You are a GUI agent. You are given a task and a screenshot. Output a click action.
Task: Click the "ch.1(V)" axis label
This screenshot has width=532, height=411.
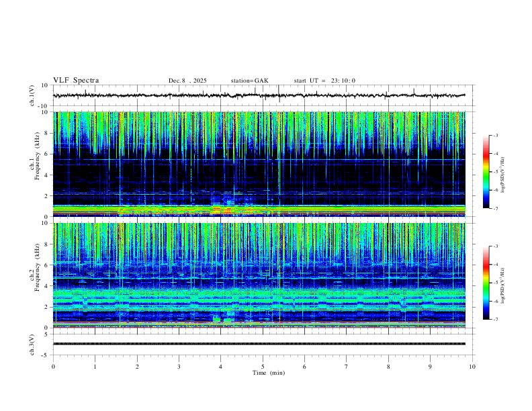coord(32,95)
